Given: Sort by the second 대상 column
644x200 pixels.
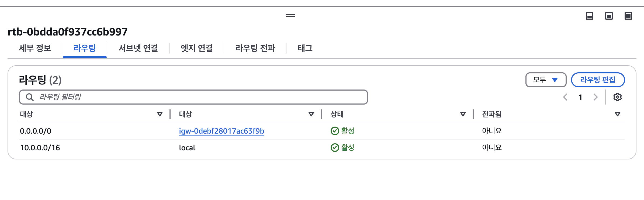Looking at the screenshot, I should (311, 114).
